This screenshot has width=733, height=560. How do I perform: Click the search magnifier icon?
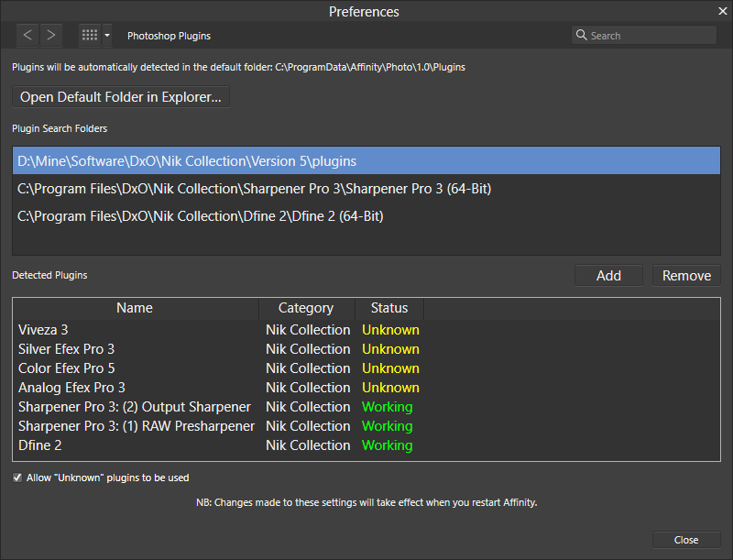pyautogui.click(x=581, y=35)
